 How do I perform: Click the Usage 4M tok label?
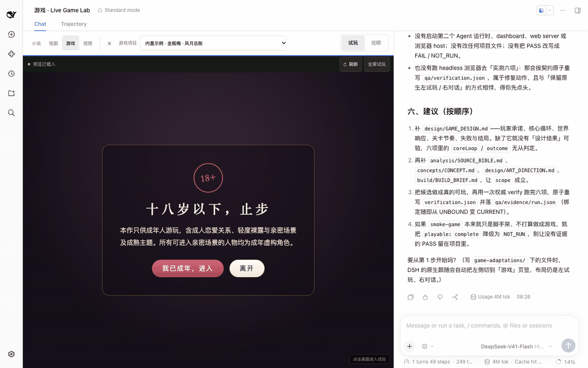pos(490,297)
